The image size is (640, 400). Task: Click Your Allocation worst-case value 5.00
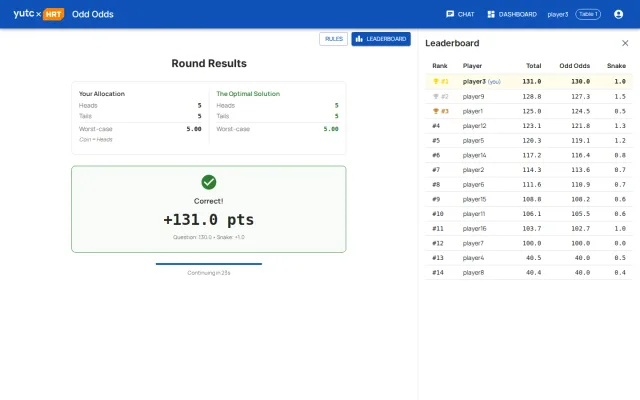[x=194, y=129]
